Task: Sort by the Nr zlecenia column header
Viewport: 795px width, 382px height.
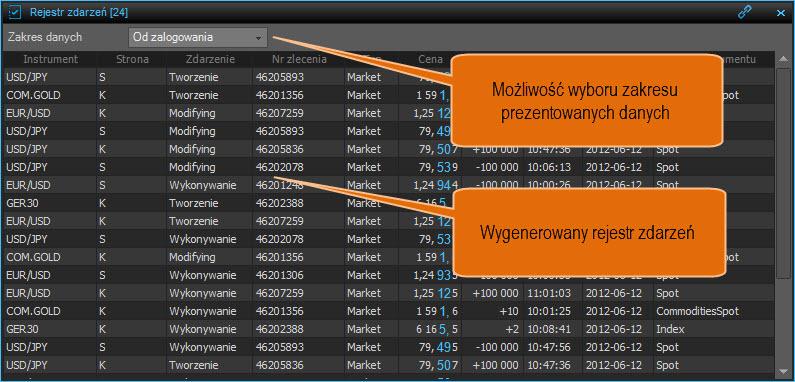Action: [299, 59]
